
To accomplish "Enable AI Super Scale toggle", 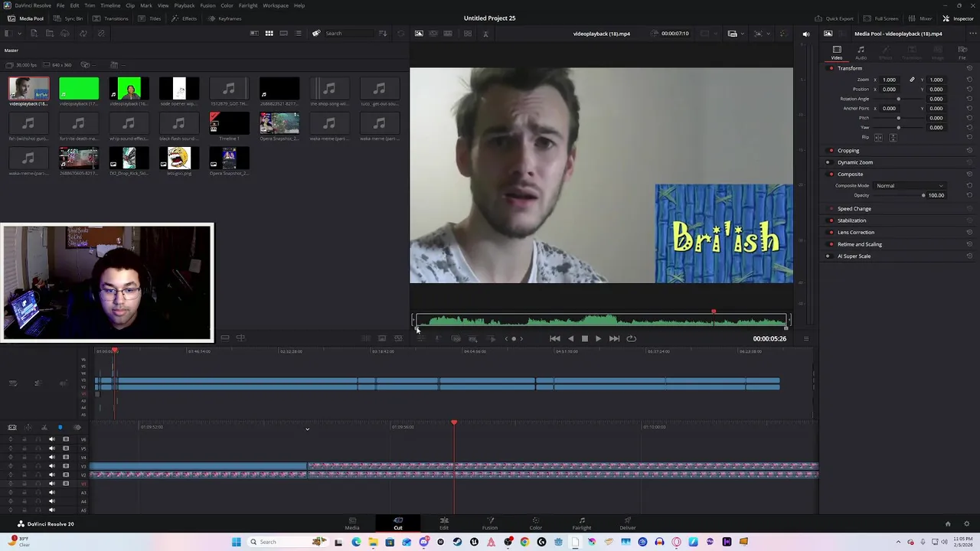I will click(828, 256).
